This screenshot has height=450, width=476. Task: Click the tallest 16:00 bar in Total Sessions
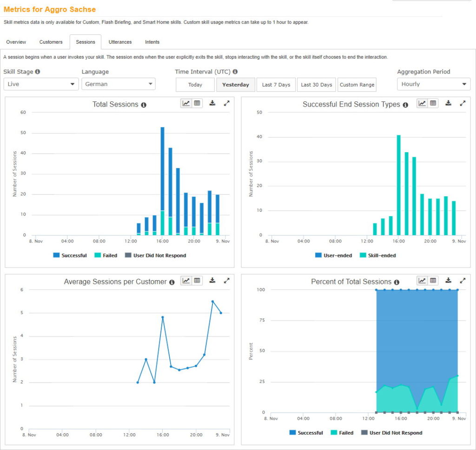[162, 168]
